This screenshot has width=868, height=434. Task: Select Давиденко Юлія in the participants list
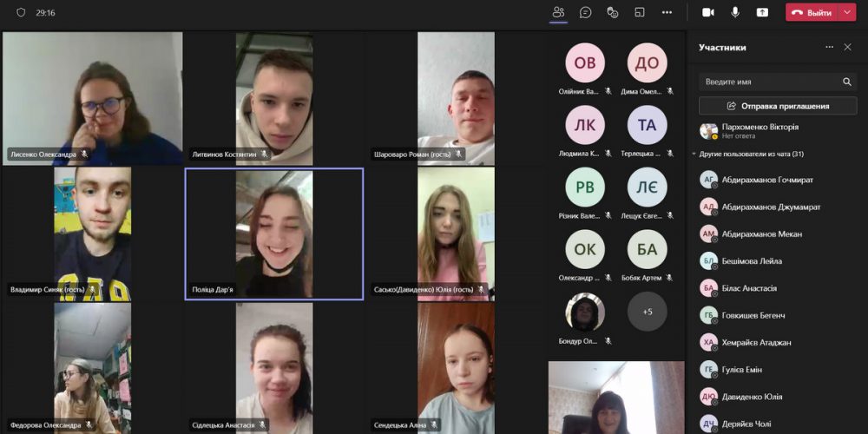[752, 397]
